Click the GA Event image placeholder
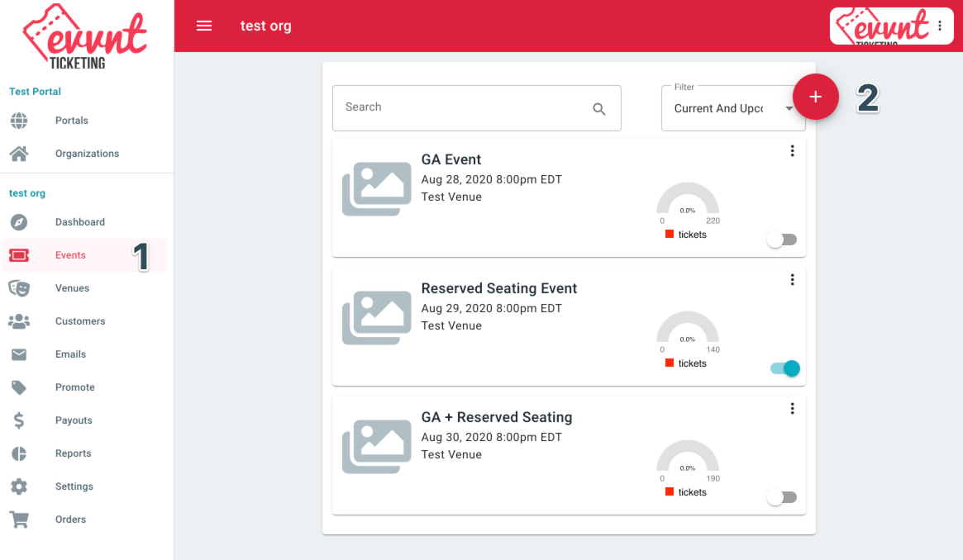This screenshot has height=560, width=963. [x=376, y=189]
